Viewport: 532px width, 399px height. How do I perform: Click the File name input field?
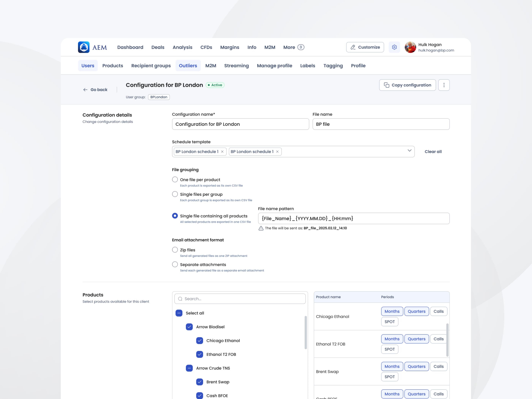(x=381, y=124)
